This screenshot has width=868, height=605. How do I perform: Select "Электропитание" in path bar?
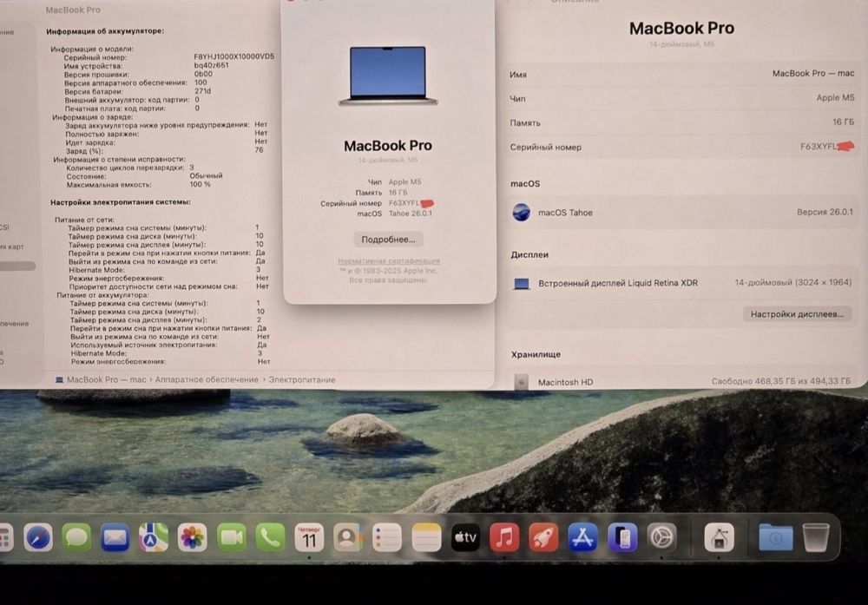[302, 379]
